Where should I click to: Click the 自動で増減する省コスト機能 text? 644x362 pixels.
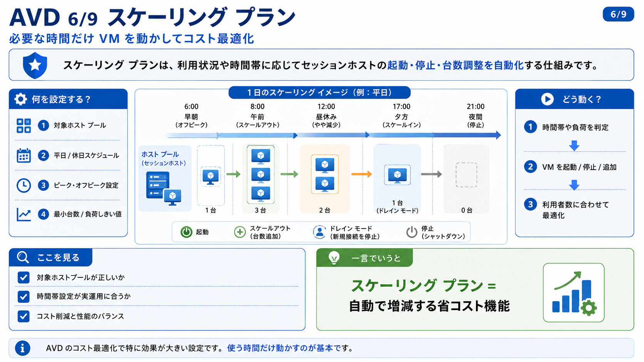pyautogui.click(x=429, y=306)
